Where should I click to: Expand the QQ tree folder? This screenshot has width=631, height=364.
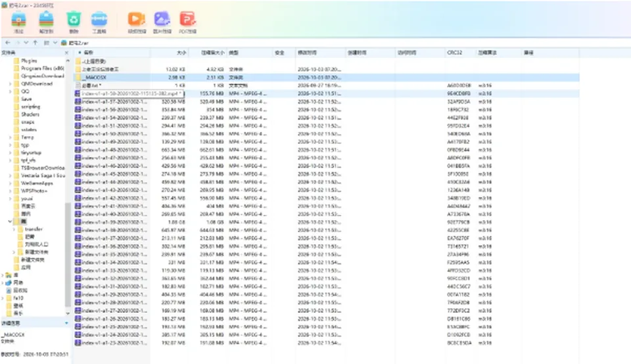[x=10, y=91]
